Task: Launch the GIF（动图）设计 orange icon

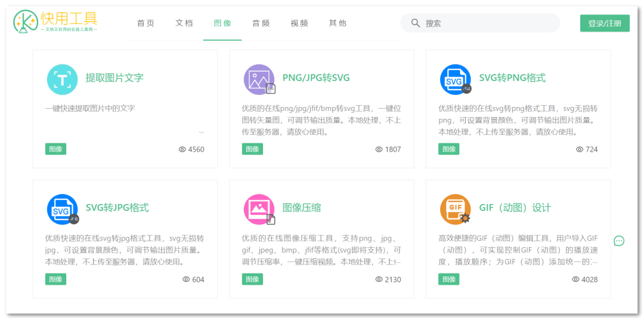Action: coord(455,209)
